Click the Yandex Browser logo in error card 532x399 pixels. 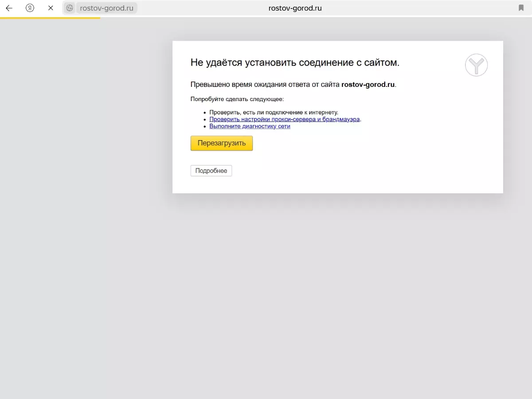click(476, 65)
